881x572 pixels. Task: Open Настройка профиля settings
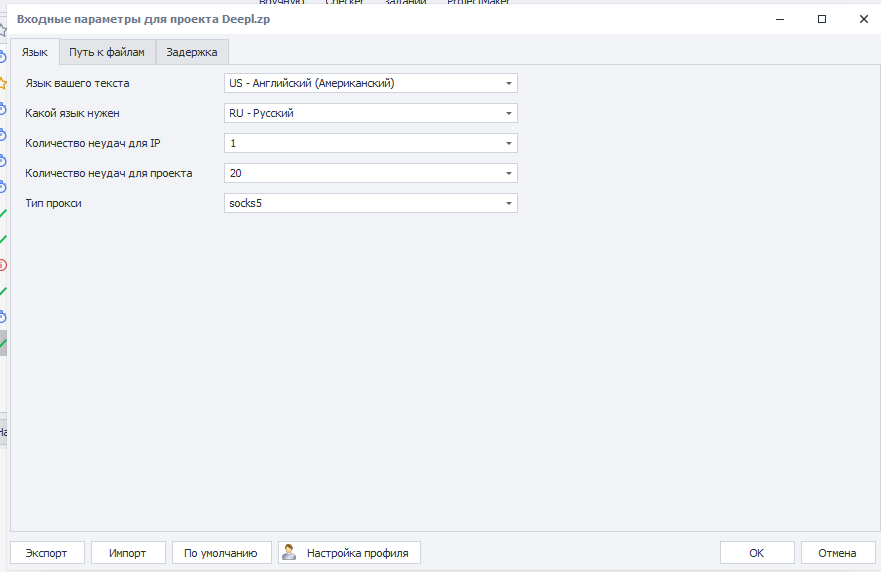[x=349, y=553]
